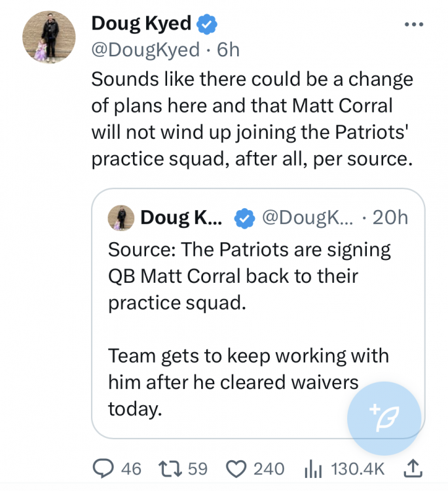Tap the small avatar in quoted tweet
Viewport: 448px width, 491px height.
(x=122, y=217)
